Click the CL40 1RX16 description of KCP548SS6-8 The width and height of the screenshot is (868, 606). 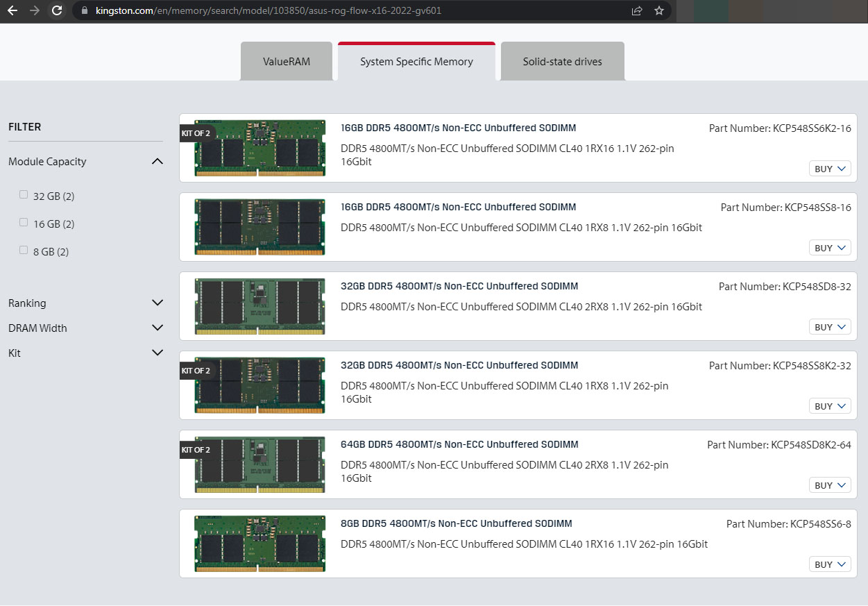524,544
